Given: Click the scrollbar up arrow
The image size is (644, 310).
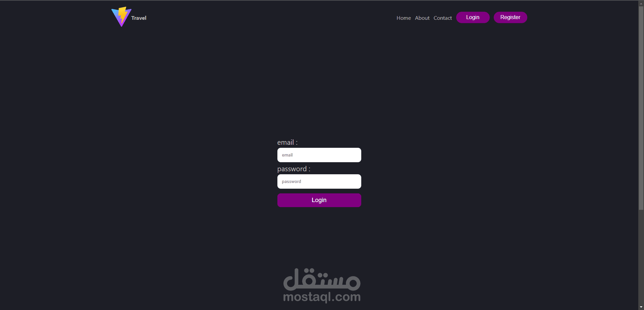Looking at the screenshot, I should tap(641, 3).
